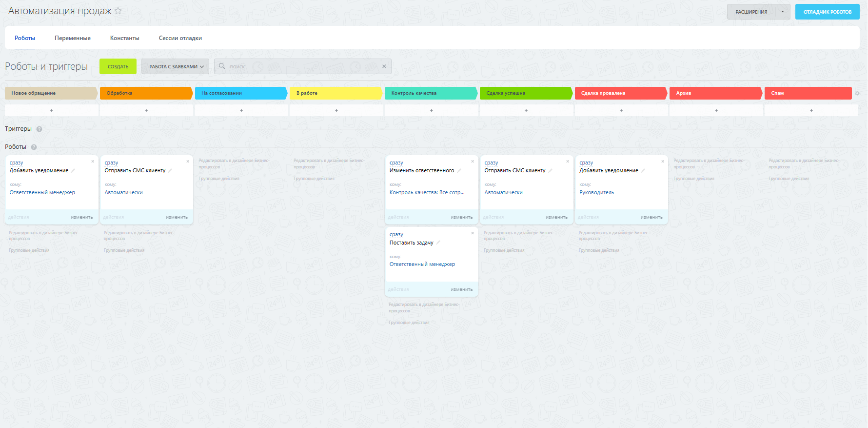868x428 pixels.
Task: Select the Сделка провалена stage header
Action: [x=621, y=93]
